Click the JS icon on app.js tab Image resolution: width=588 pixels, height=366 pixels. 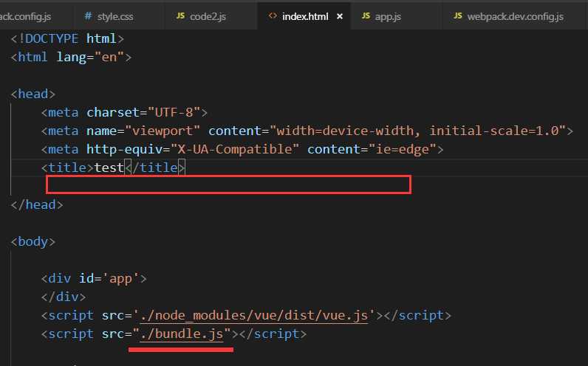366,15
